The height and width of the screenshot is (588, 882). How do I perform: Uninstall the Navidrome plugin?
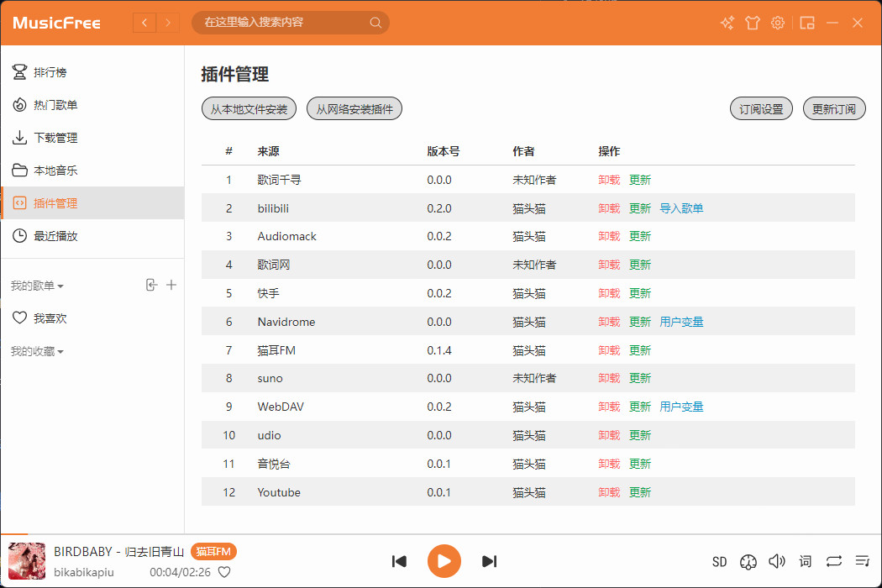(609, 322)
